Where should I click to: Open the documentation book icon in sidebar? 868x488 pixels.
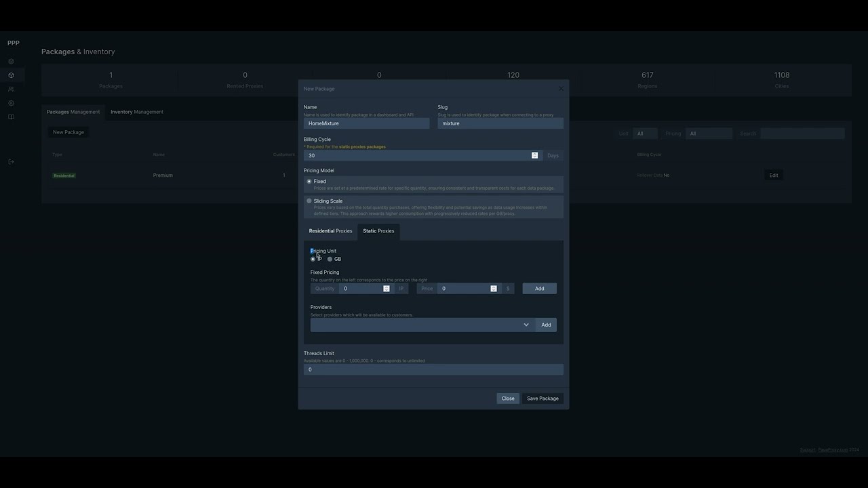(11, 117)
